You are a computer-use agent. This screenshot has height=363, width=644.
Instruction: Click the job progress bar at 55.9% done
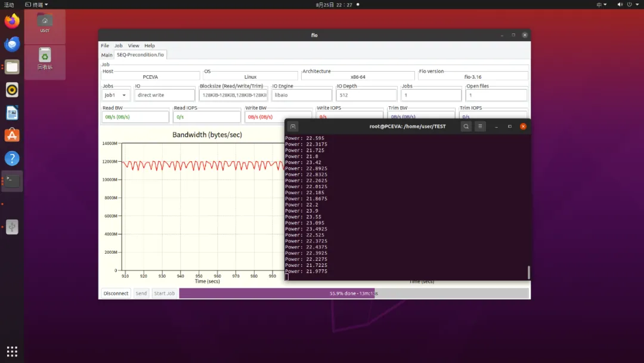(x=354, y=293)
